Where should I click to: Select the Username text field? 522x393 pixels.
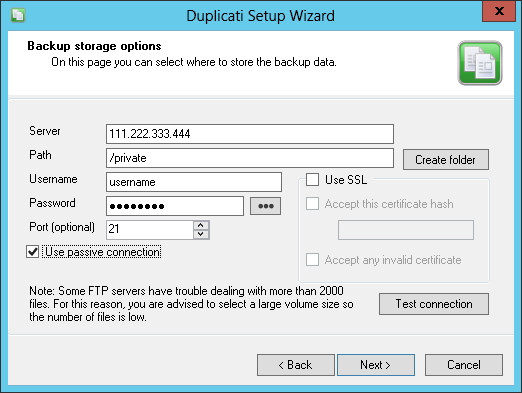point(194,182)
